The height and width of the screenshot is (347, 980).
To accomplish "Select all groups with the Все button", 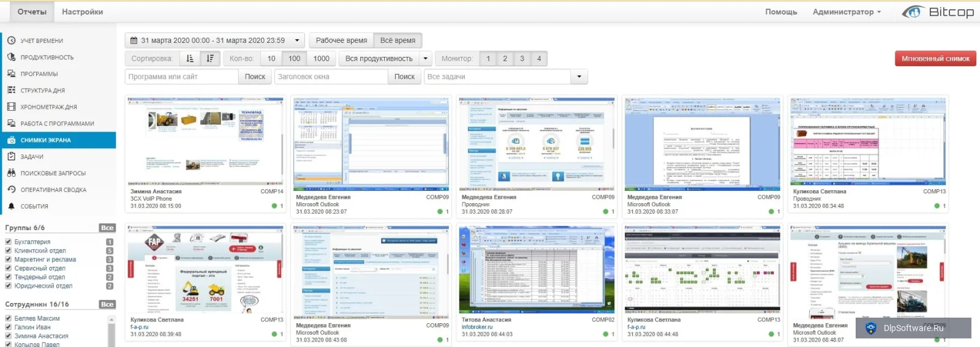I will [x=107, y=228].
